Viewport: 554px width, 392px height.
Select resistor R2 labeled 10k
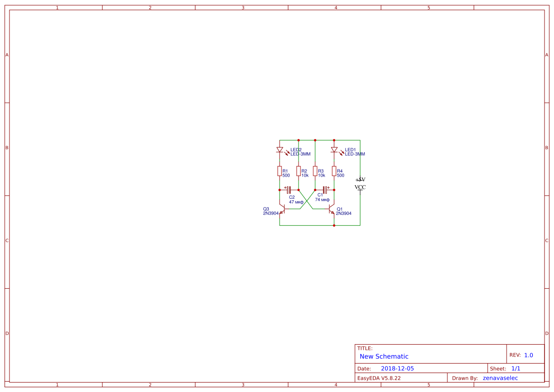point(299,171)
